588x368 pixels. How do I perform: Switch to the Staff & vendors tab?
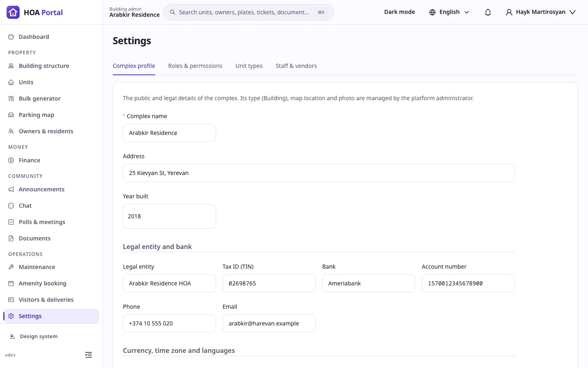coord(296,66)
